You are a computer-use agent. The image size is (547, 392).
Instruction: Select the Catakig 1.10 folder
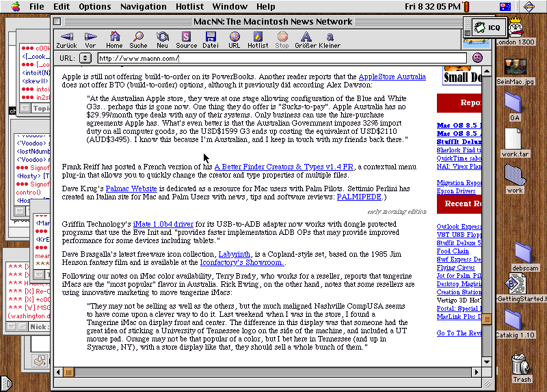(515, 324)
